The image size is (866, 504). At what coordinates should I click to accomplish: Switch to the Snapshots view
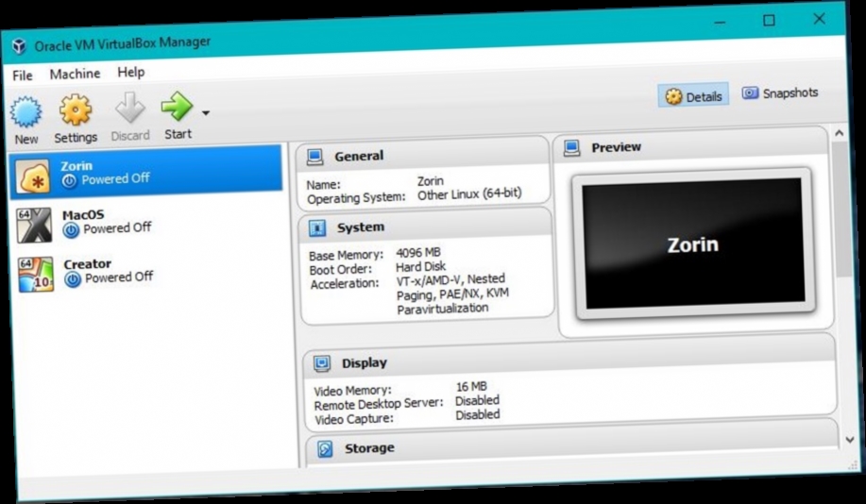779,93
